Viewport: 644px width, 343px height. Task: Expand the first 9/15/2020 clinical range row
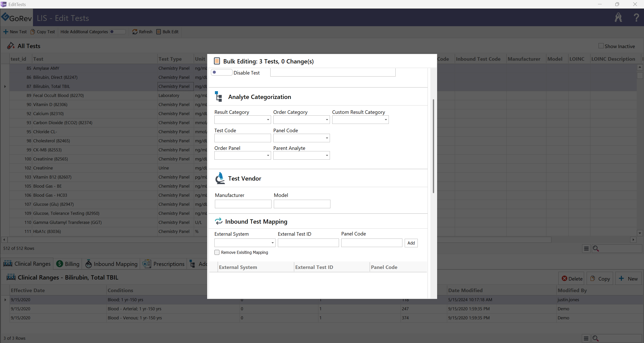pyautogui.click(x=5, y=300)
